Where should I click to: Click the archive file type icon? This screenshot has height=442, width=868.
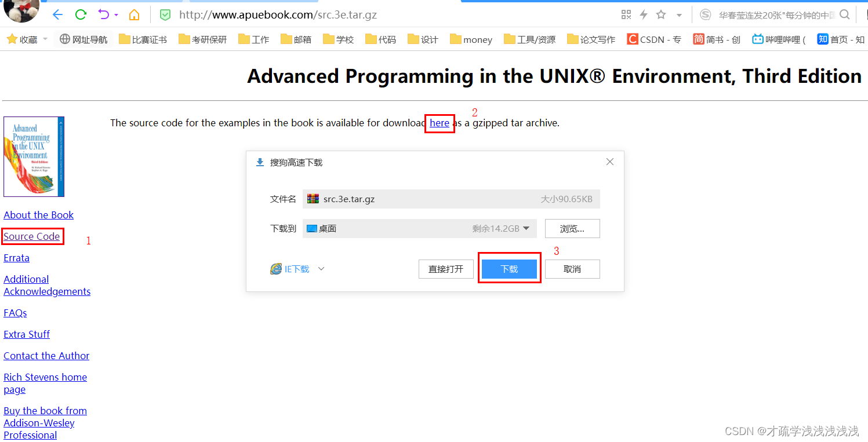[x=313, y=199]
